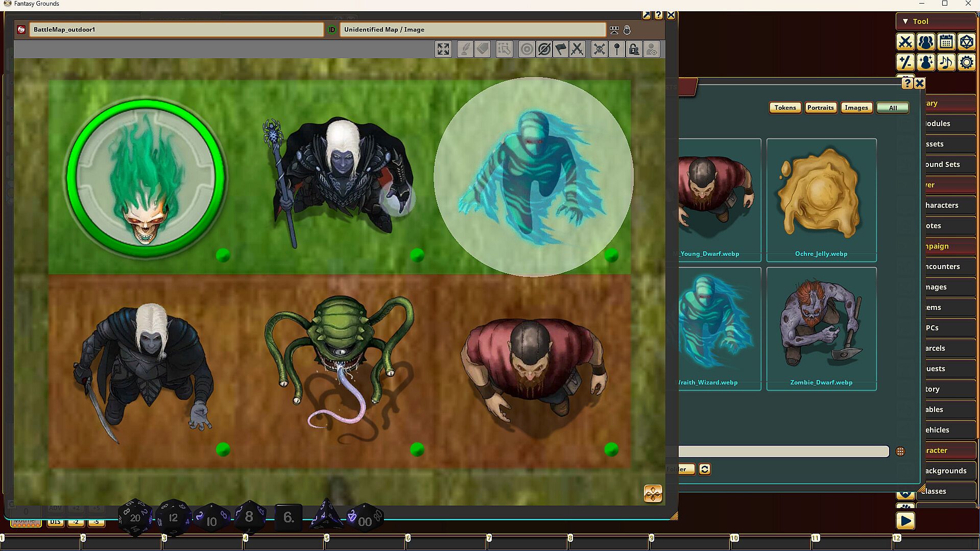The width and height of the screenshot is (980, 551).
Task: Select the eraser tool in map toolbar
Action: click(482, 49)
